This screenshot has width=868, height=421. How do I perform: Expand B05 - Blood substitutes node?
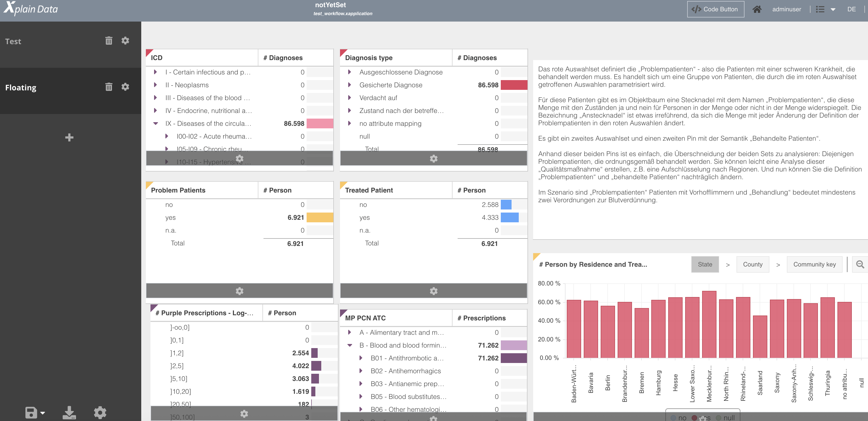pyautogui.click(x=361, y=396)
